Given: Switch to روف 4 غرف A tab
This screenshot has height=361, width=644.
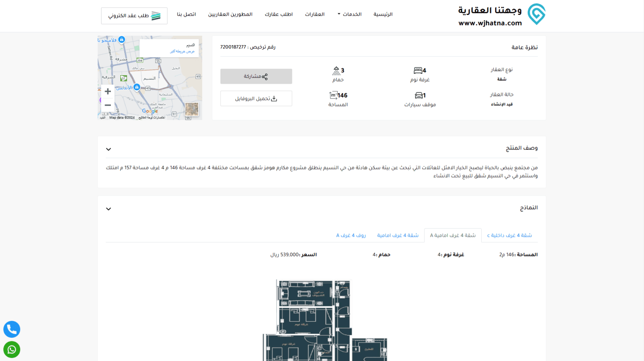Looking at the screenshot, I should [351, 235].
